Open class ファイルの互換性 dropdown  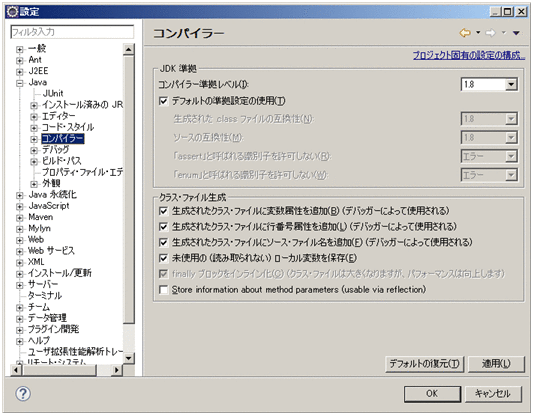tap(511, 119)
